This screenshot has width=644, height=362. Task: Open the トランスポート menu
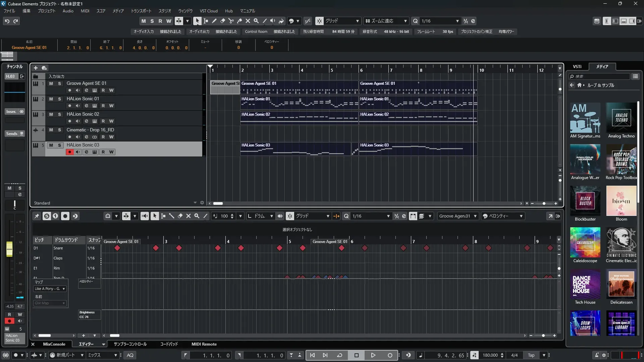click(141, 11)
